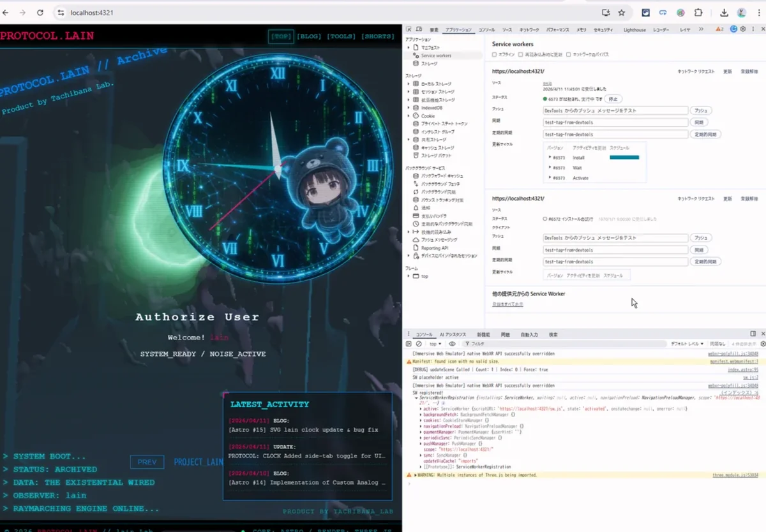Switch to the Lighthouse tab
Image resolution: width=766 pixels, height=532 pixels.
coord(634,30)
